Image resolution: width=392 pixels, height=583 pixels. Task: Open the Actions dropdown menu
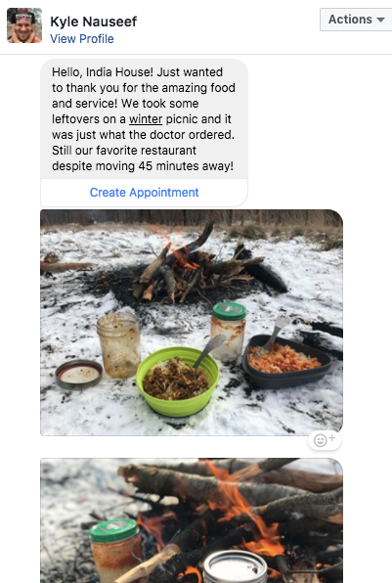(356, 20)
